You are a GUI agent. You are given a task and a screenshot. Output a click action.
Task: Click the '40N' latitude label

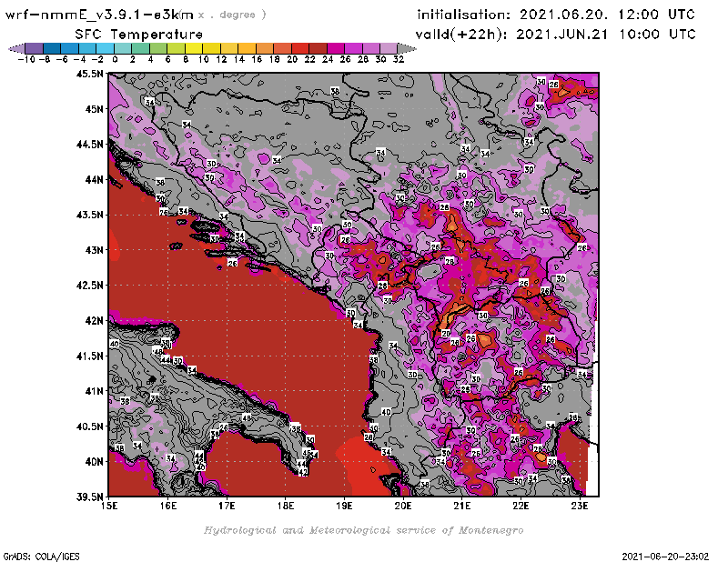click(x=95, y=462)
